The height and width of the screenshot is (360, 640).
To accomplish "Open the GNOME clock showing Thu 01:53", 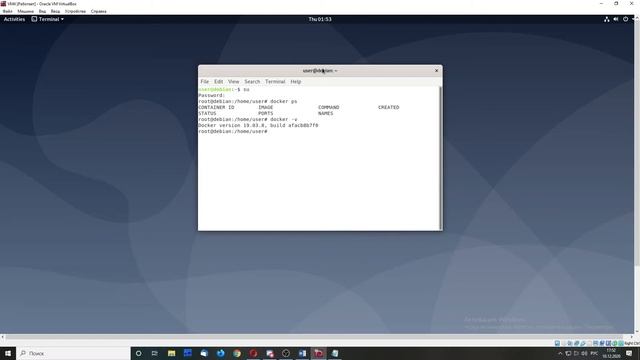I will tap(320, 19).
